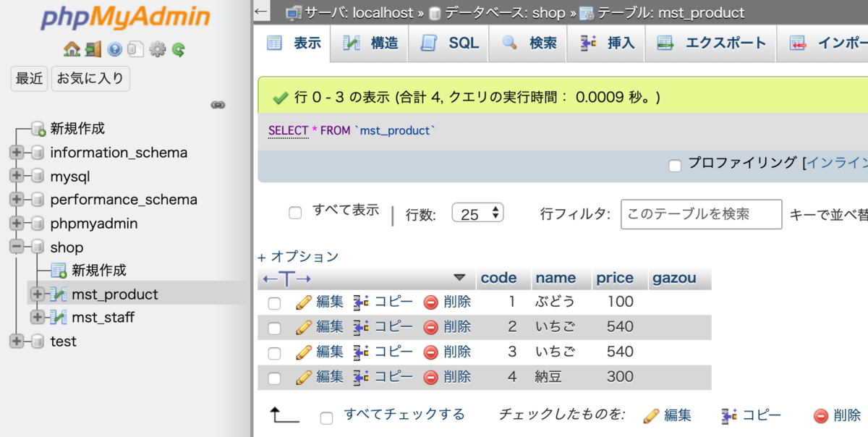This screenshot has height=437, width=868.
Task: Open the 検索 tab
Action: point(529,43)
